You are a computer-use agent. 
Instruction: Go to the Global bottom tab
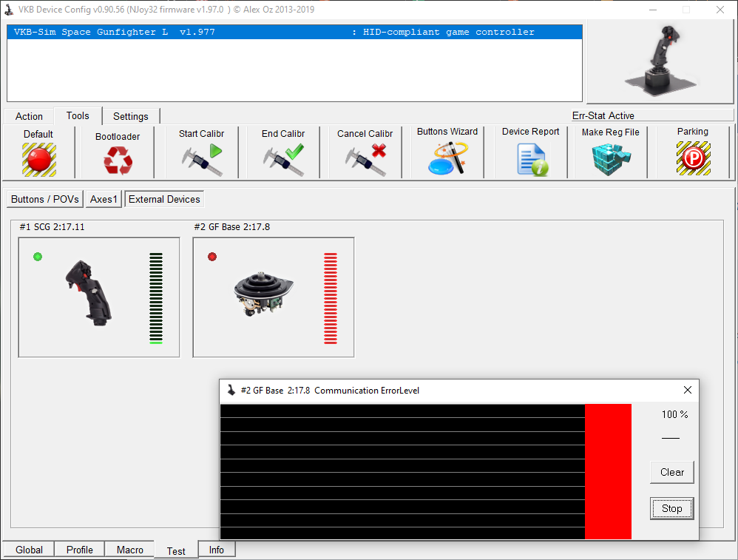click(x=29, y=550)
